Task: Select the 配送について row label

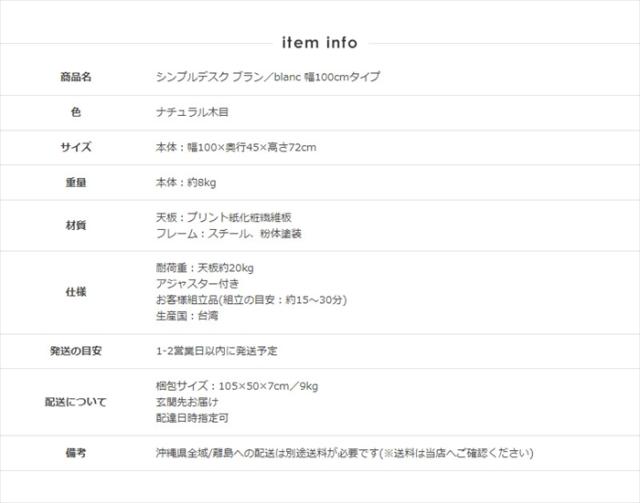Action: [x=76, y=402]
